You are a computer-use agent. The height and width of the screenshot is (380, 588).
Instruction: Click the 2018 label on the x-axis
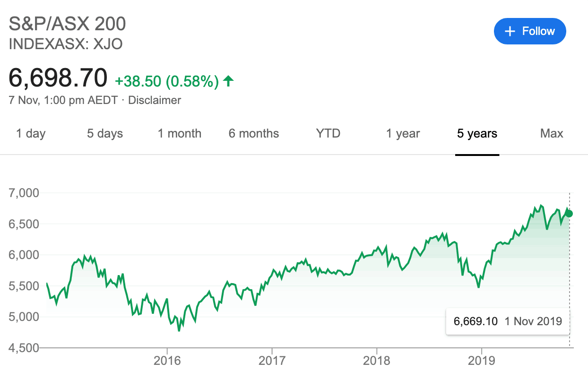pos(377,361)
